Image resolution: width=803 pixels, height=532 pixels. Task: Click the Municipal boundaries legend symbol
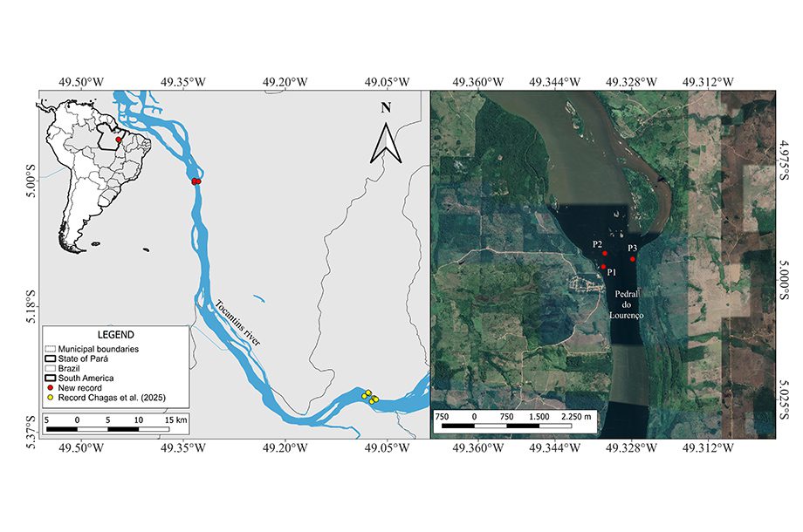(51, 350)
